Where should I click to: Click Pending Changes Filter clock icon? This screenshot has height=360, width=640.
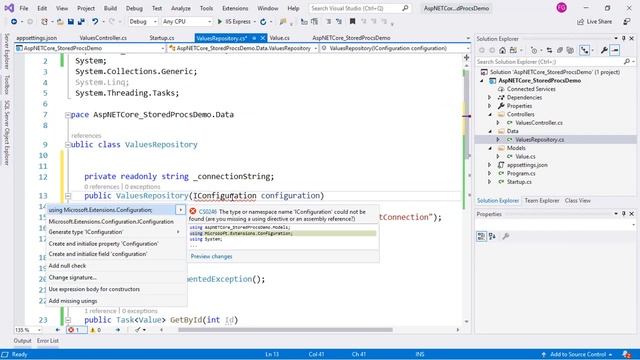pos(533,50)
